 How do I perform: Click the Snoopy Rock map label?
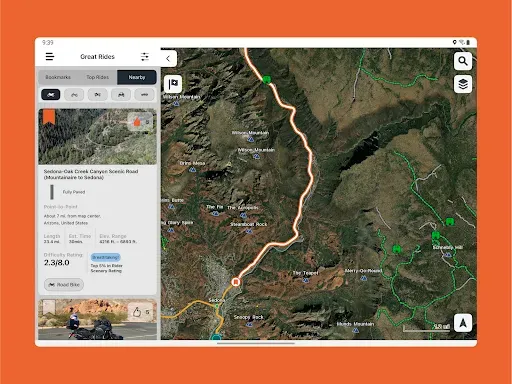tap(248, 317)
